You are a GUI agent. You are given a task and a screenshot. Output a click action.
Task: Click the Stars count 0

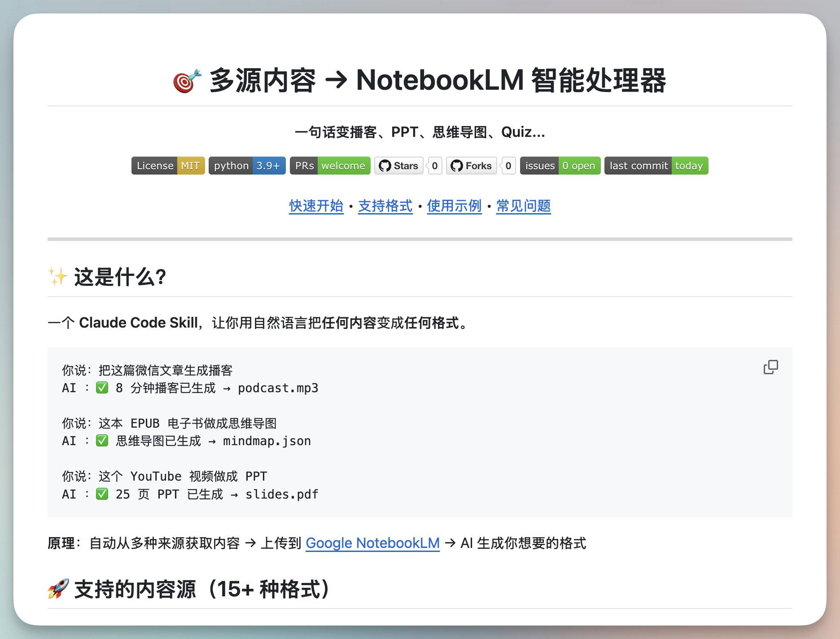(435, 166)
